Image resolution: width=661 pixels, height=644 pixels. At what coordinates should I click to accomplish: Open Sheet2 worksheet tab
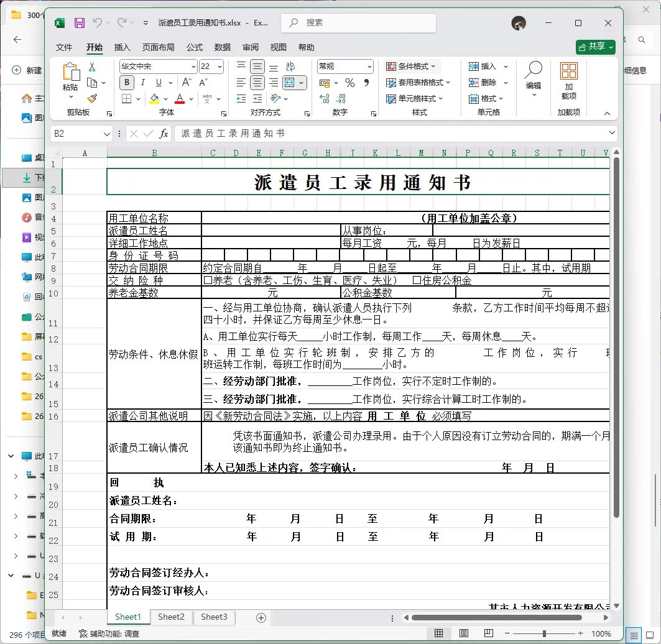(x=171, y=617)
